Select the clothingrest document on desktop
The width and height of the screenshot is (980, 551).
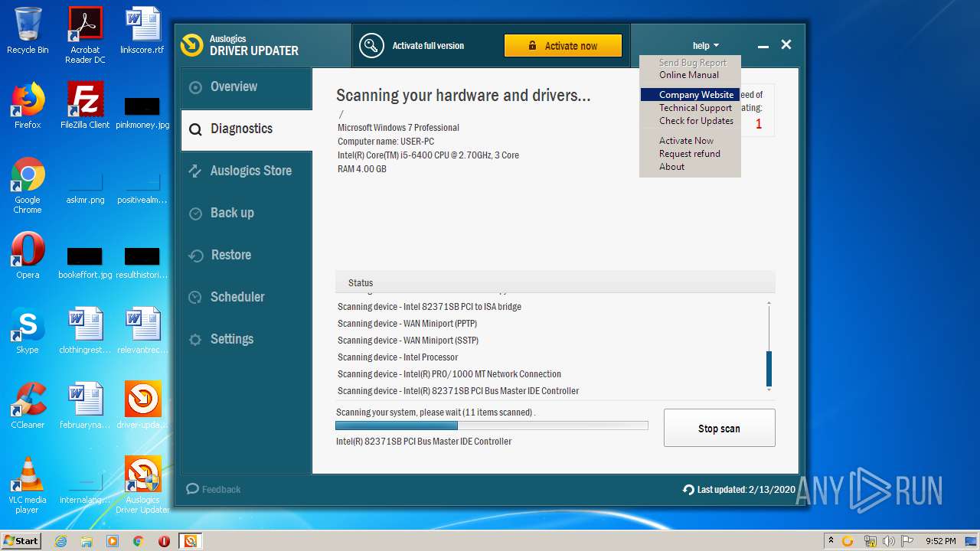85,331
